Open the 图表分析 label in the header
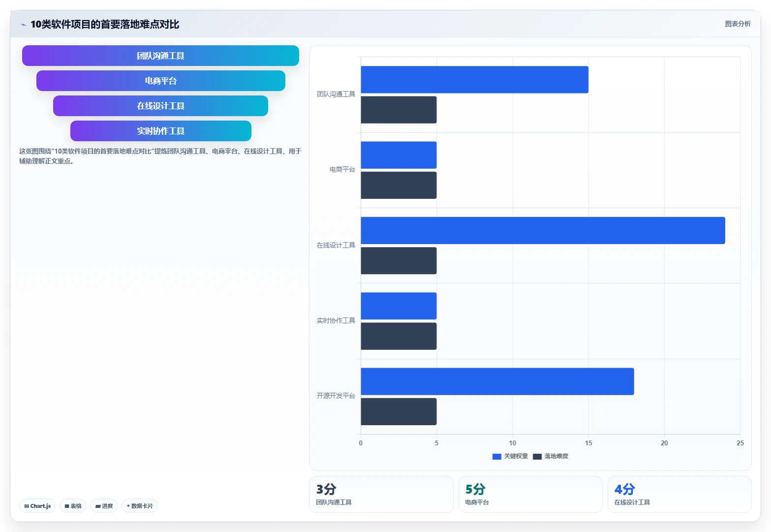Screen dimensions: 771x532 pos(738,24)
